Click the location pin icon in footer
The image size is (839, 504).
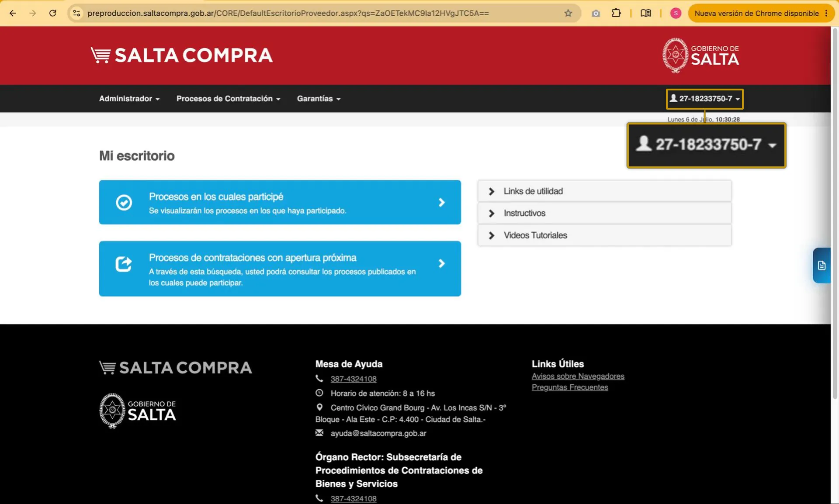pyautogui.click(x=319, y=407)
